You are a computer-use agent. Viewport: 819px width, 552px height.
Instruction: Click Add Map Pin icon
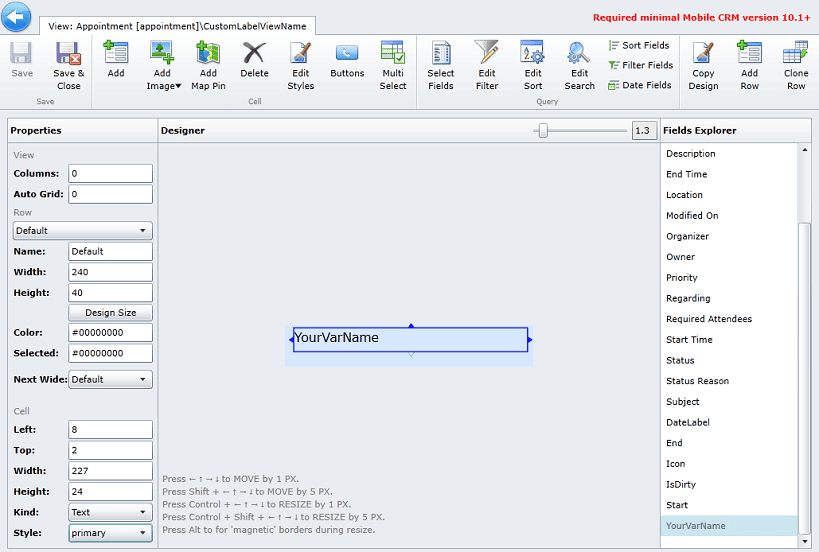click(208, 53)
